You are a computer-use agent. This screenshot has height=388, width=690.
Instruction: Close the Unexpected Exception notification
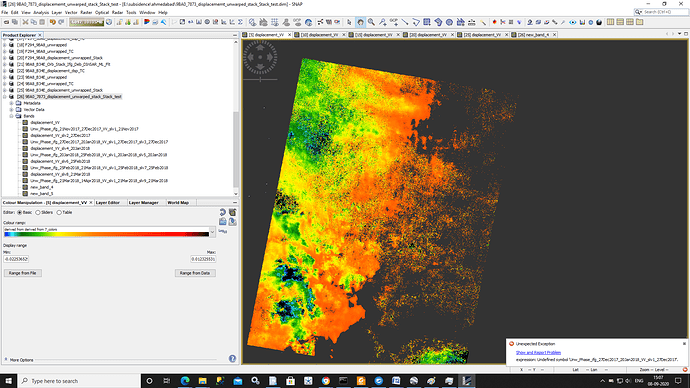point(684,344)
